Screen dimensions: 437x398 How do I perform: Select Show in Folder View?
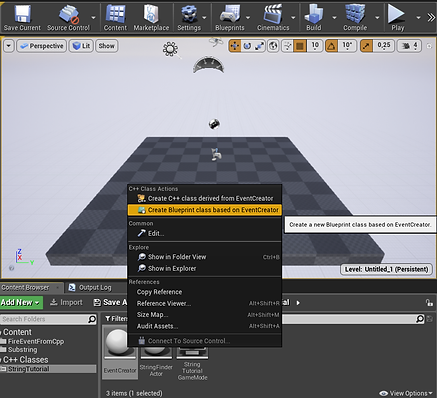[205, 257]
